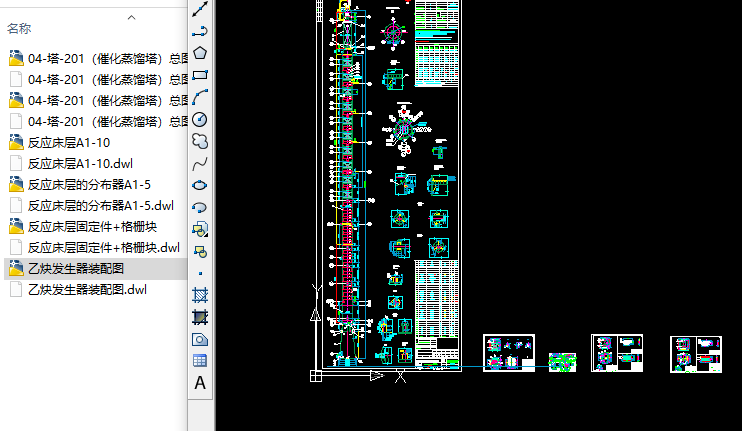Screen dimensions: 742x431
Task: Select the Arc tool
Action: [x=200, y=97]
